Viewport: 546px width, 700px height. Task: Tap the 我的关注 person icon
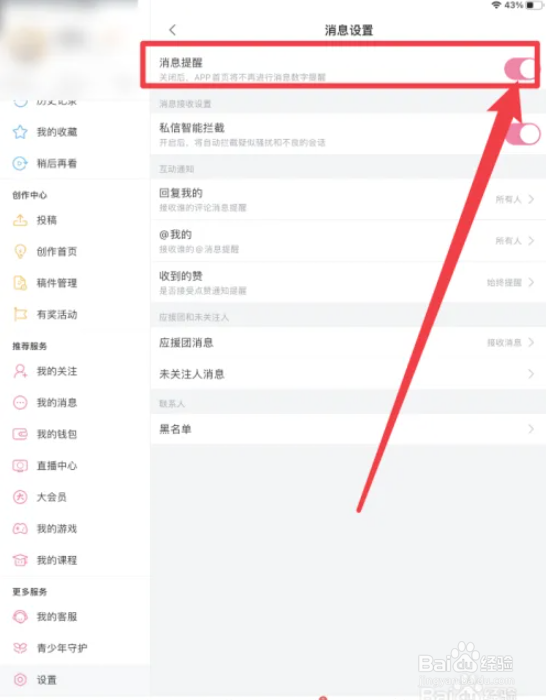point(20,371)
